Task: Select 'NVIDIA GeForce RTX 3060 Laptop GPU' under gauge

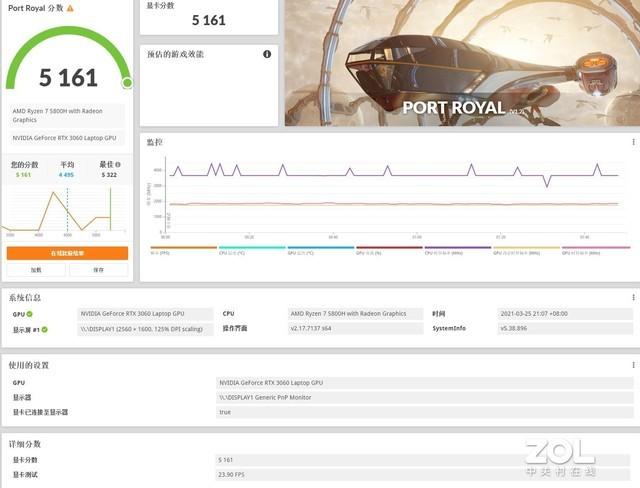Action: [67, 138]
